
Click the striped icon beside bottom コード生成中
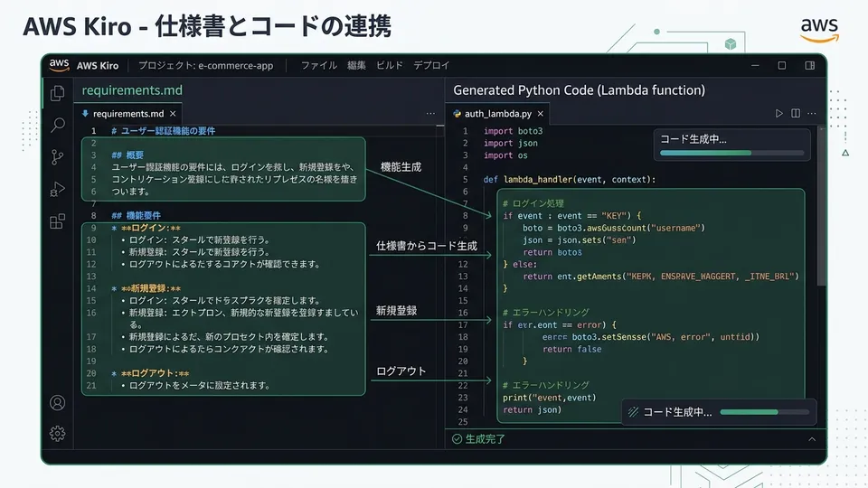(633, 412)
